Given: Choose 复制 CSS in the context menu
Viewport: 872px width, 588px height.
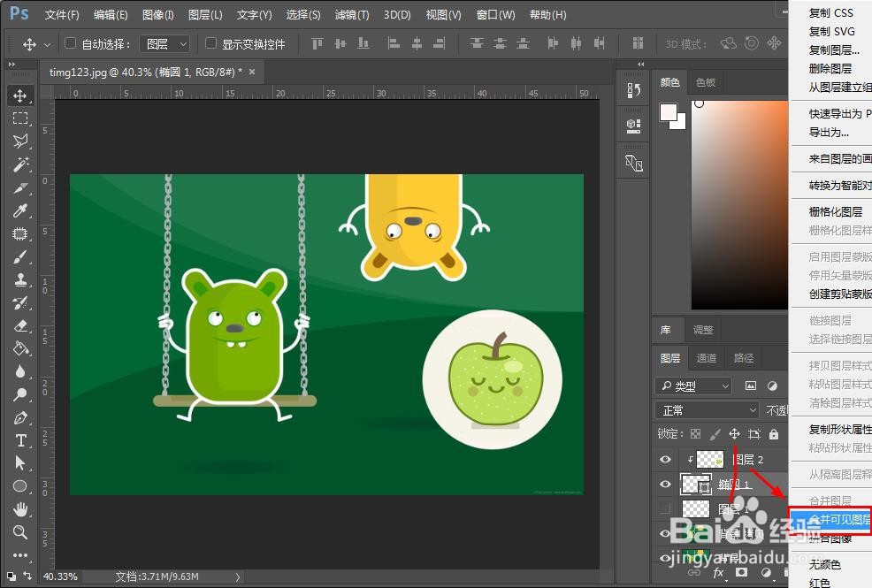Looking at the screenshot, I should (x=830, y=12).
